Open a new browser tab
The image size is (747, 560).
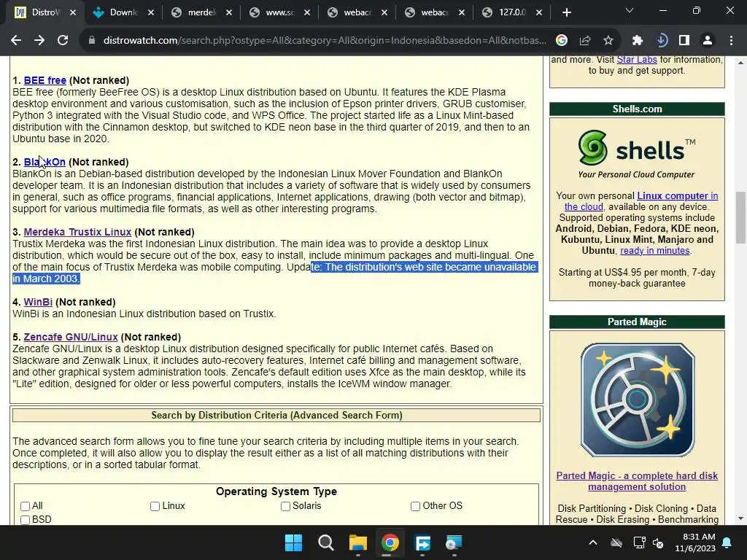(x=566, y=12)
